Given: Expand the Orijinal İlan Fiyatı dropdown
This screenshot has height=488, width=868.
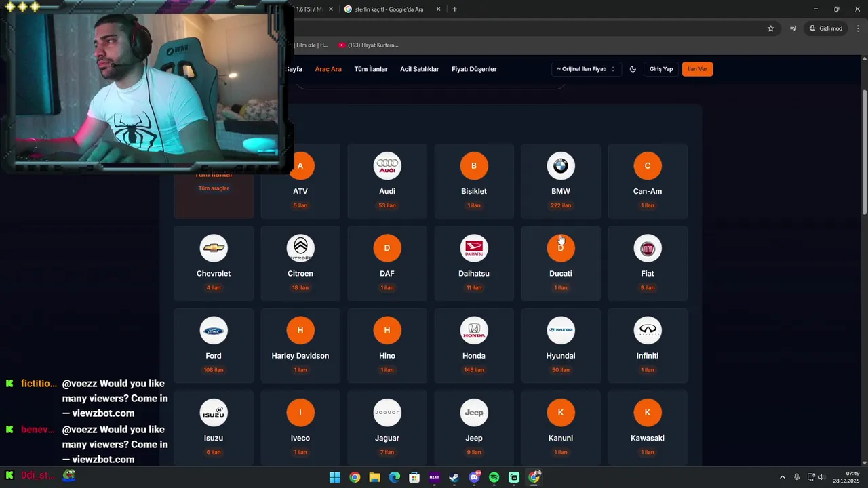Looking at the screenshot, I should pyautogui.click(x=586, y=69).
